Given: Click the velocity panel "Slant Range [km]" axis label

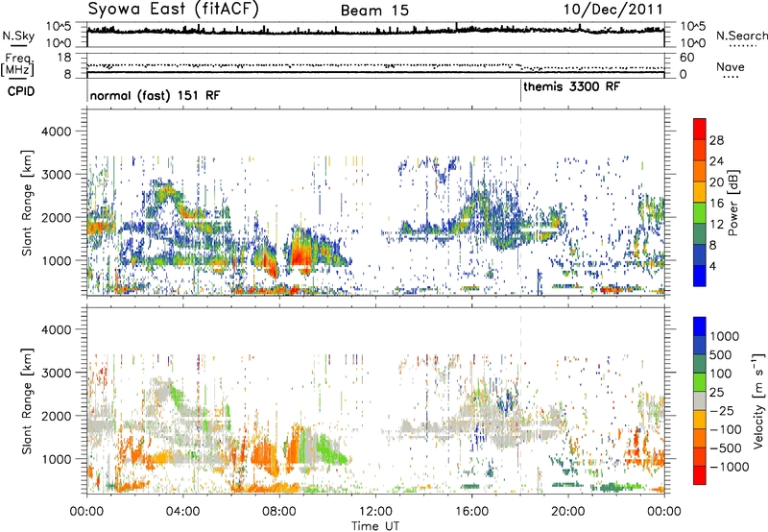Looking at the screenshot, I should coord(27,401).
